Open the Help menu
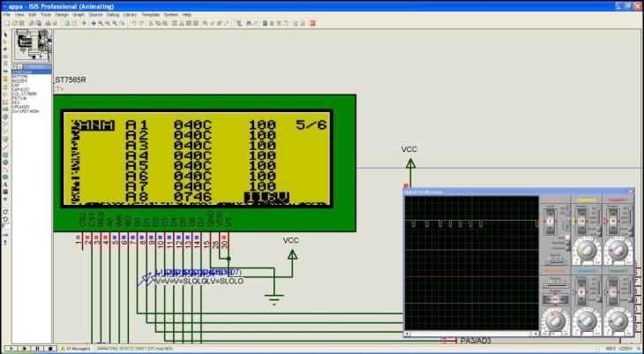 (x=187, y=14)
